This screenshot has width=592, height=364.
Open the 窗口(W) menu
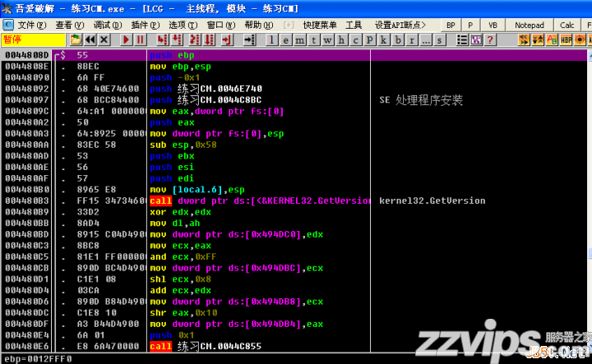221,25
